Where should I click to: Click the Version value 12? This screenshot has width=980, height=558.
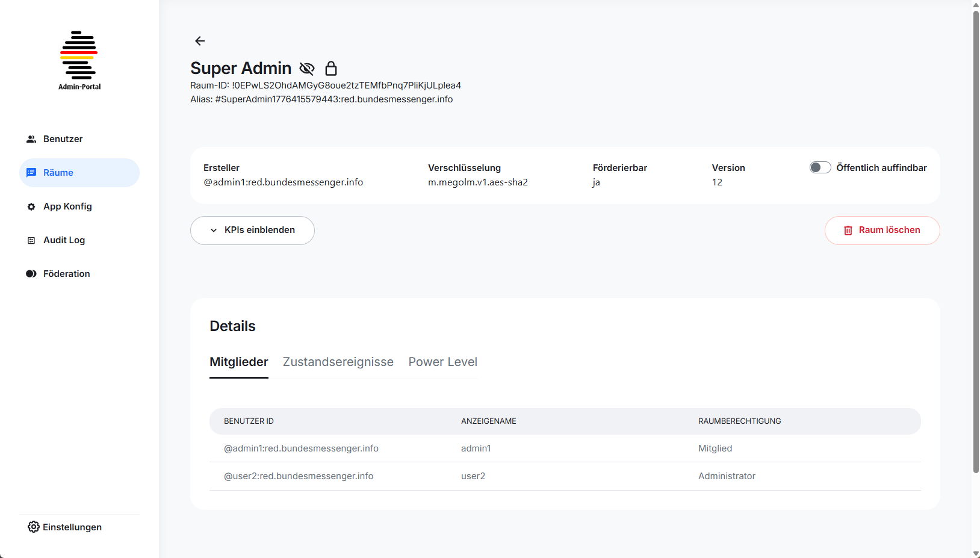click(x=717, y=182)
